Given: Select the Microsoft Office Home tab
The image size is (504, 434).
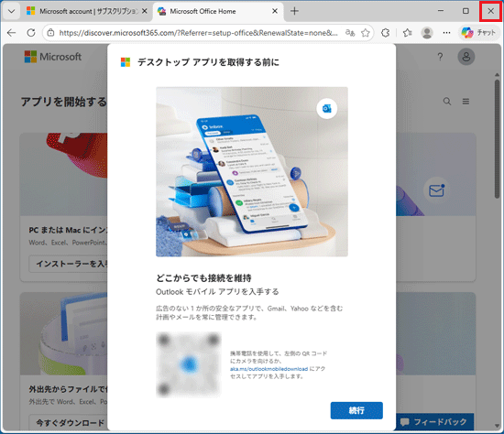Looking at the screenshot, I should [218, 11].
